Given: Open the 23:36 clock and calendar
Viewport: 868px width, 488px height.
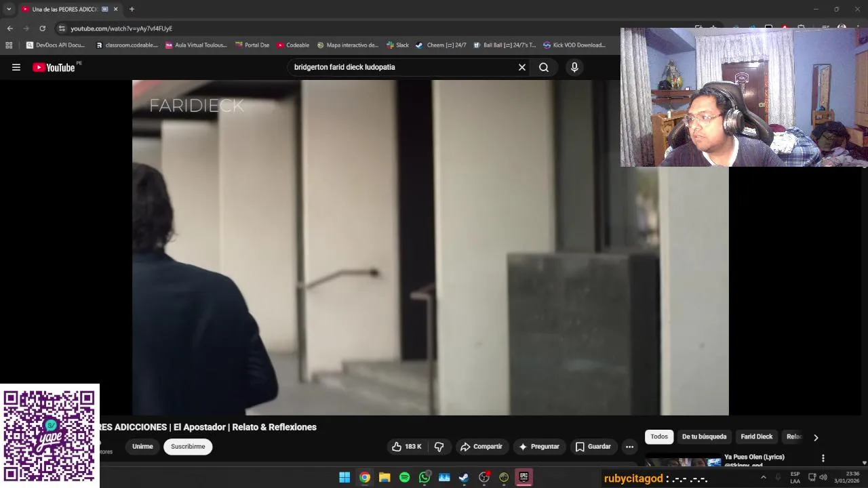Looking at the screenshot, I should 848,477.
